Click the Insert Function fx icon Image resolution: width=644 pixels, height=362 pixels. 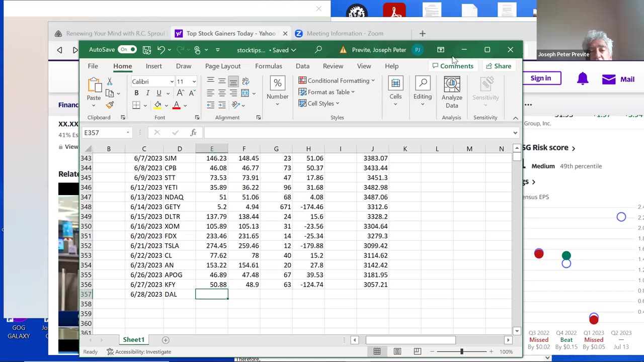point(193,133)
